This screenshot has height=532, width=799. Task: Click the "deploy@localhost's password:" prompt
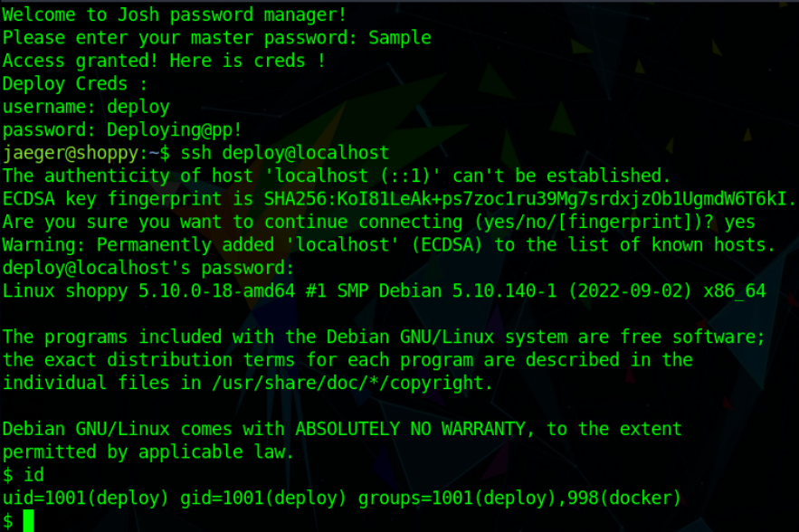tap(149, 267)
